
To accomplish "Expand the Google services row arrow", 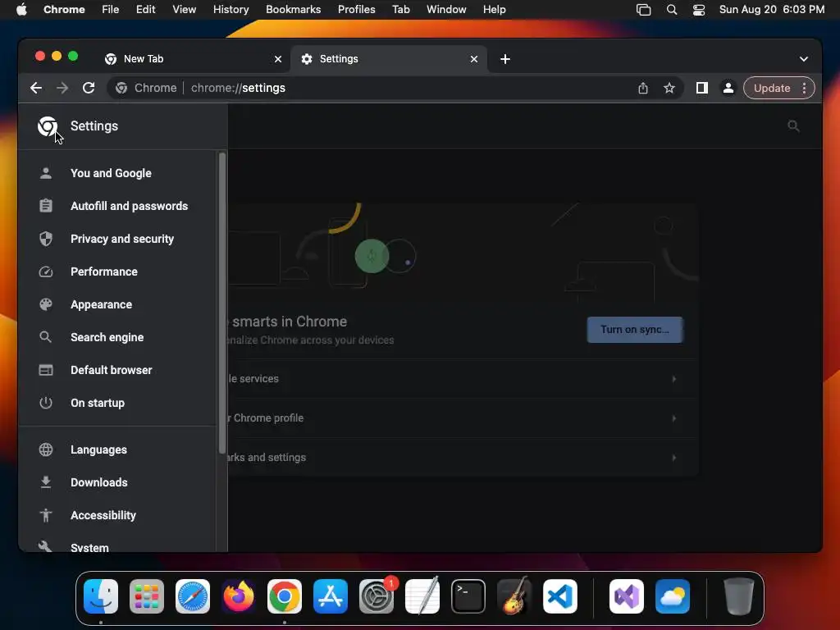I will pos(674,379).
